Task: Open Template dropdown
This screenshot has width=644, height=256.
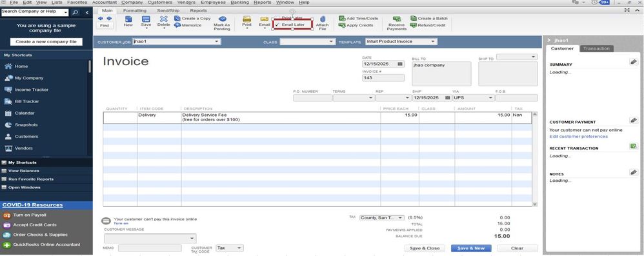Action: tap(433, 41)
